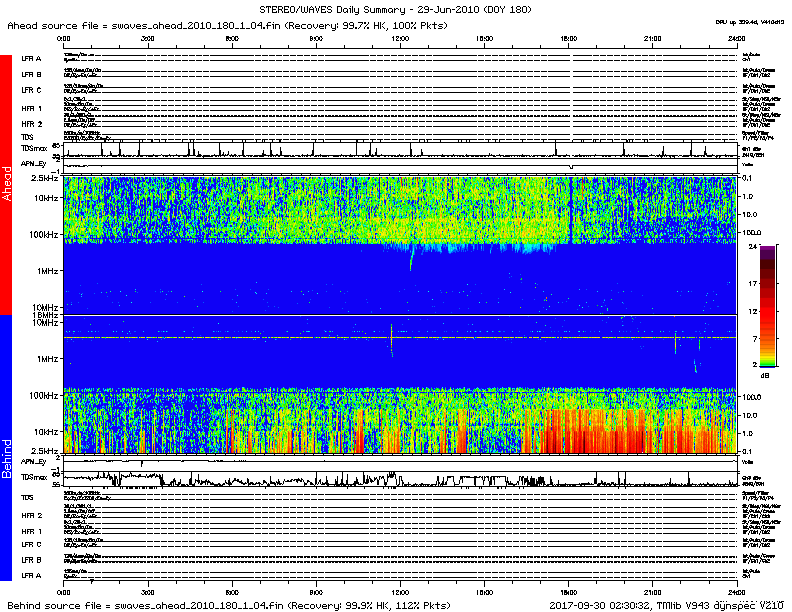
Task: Click the 100kHz label on Behind spectrogram
Action: coord(42,396)
